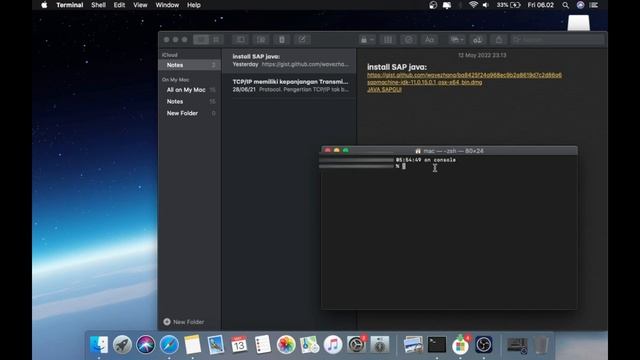Screen dimensions: 640x360
Task: Toggle the Notes folders sidebar
Action: coord(241,40)
